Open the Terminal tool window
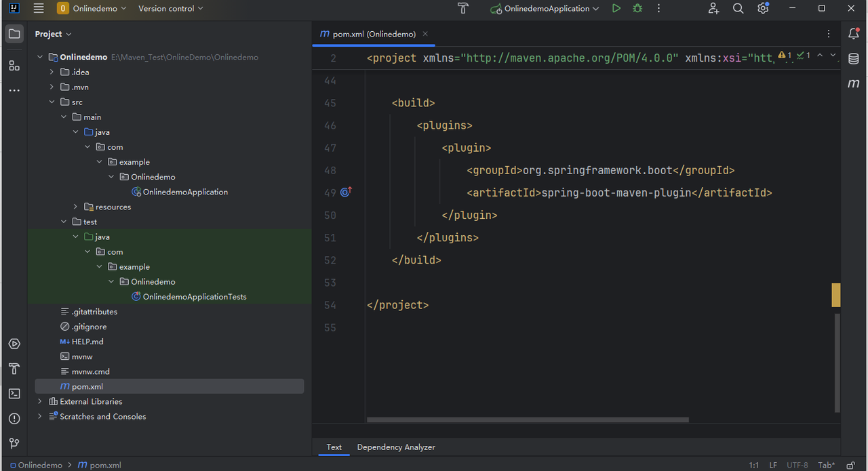This screenshot has height=471, width=868. pos(14,394)
